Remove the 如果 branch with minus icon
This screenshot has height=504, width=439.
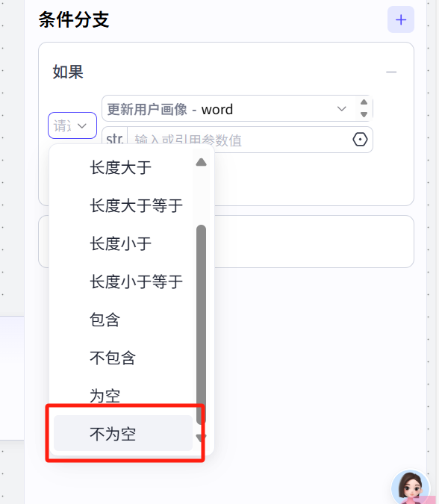coord(391,72)
